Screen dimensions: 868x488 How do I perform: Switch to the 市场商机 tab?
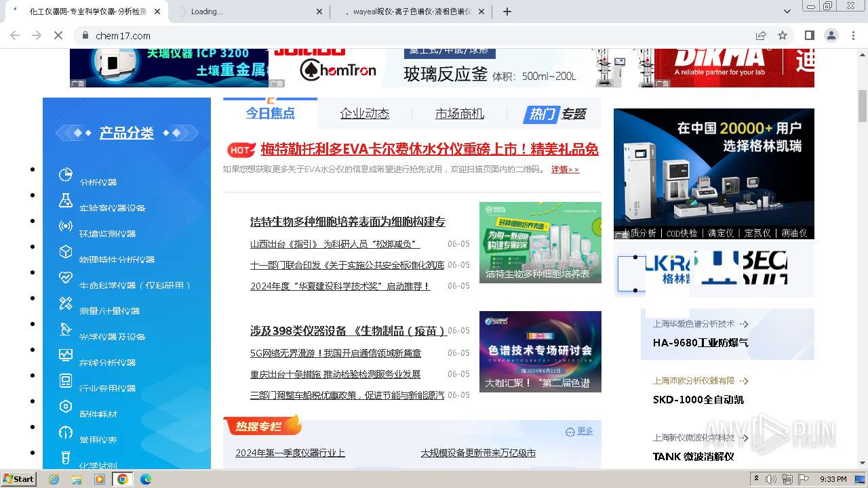(x=460, y=113)
